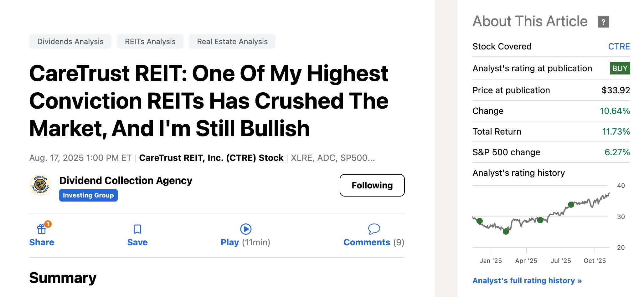Expand the Summary section
Image resolution: width=644 pixels, height=297 pixels.
(62, 278)
